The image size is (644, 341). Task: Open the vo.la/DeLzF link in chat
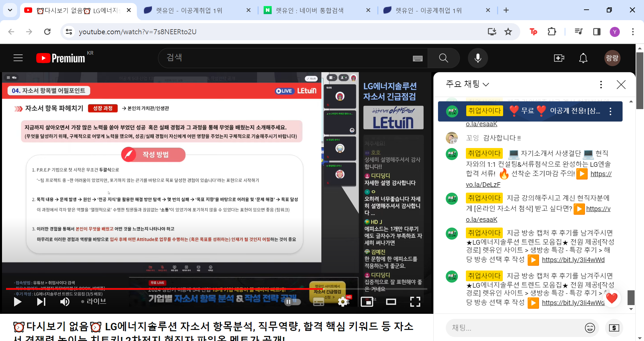(483, 185)
